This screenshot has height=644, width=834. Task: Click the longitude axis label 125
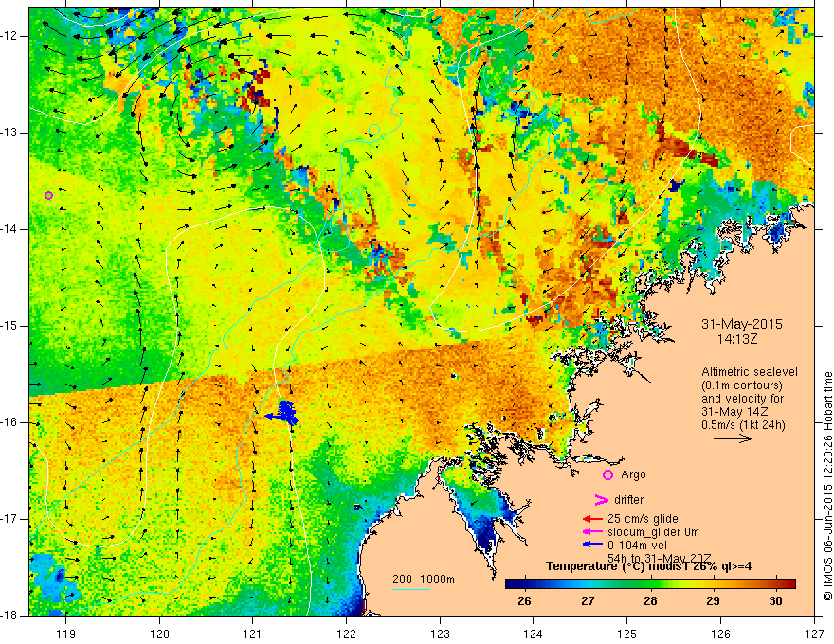627,634
